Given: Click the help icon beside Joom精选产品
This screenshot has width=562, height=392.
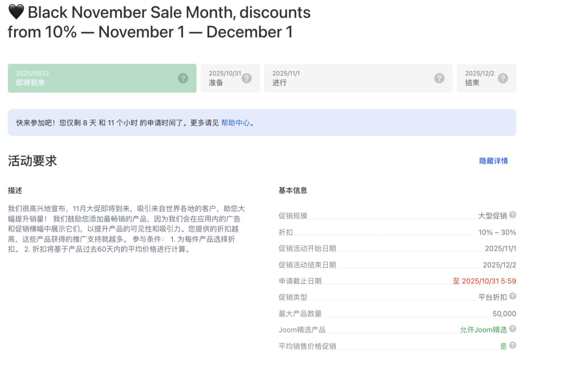Looking at the screenshot, I should tap(512, 329).
